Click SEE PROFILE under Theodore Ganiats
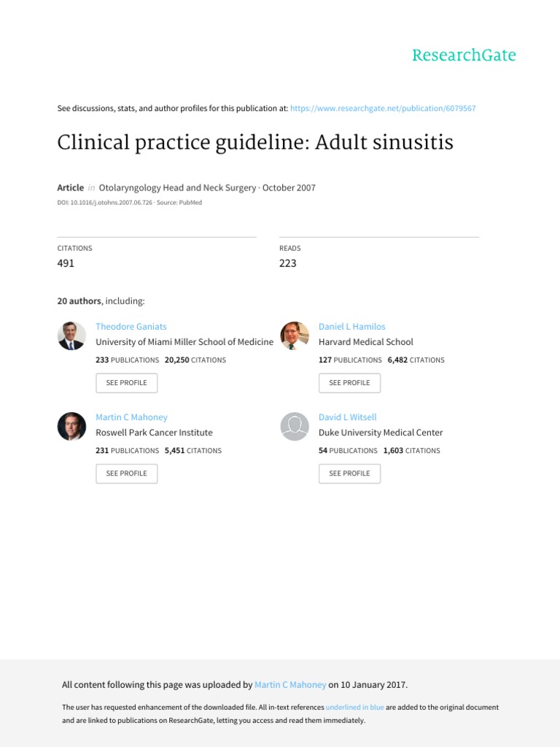This screenshot has width=560, height=747. click(127, 382)
